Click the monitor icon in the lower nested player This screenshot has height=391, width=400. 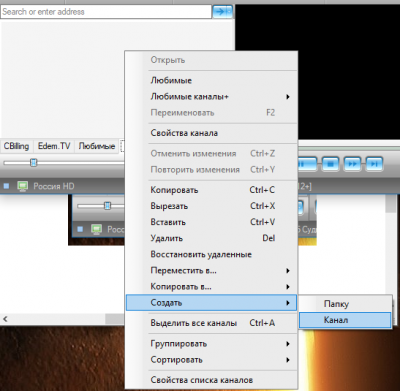pos(96,229)
